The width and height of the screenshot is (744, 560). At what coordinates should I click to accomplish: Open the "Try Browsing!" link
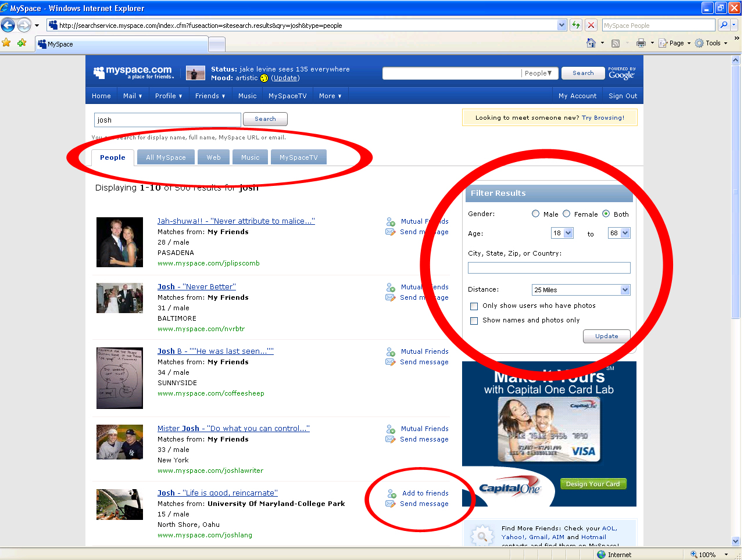click(x=603, y=118)
